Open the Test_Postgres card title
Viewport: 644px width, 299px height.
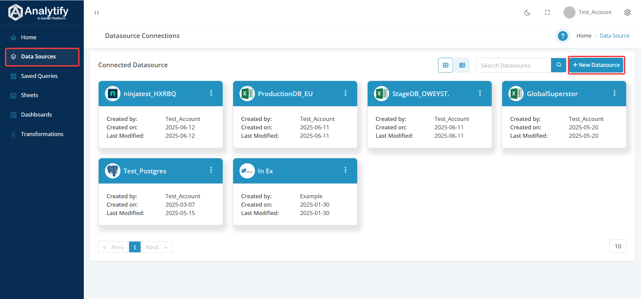coord(145,171)
